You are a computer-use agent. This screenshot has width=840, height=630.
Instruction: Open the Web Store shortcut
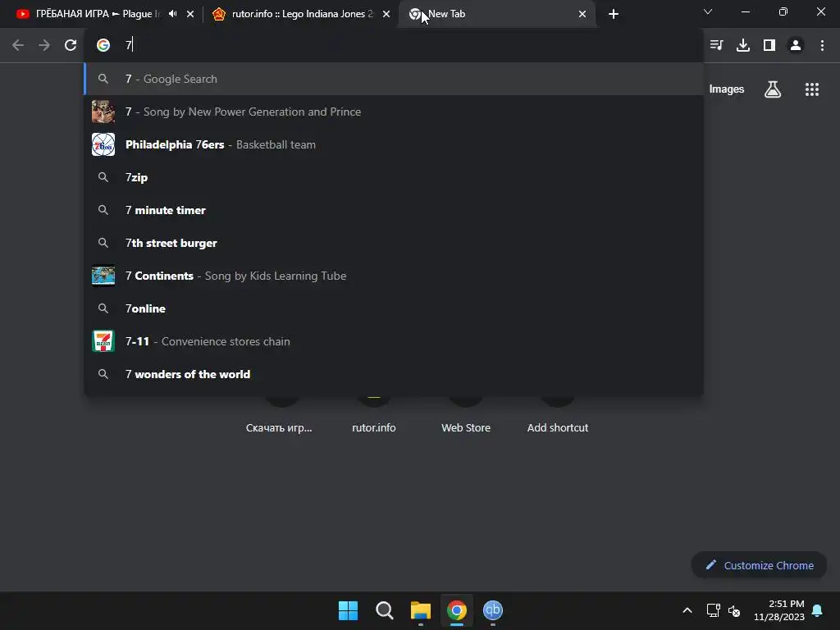tap(466, 427)
